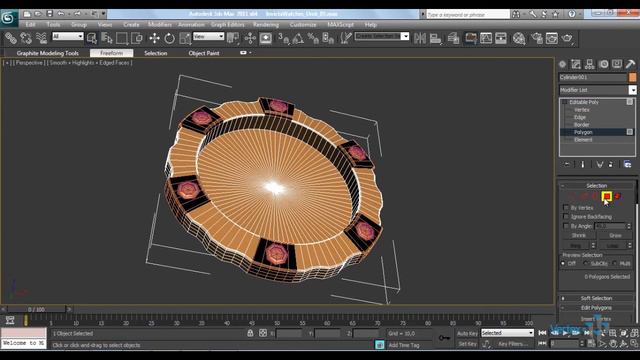Screen dimensions: 640x360
Task: Click the Undo arrow in quick access toolbar
Action: click(x=61, y=14)
